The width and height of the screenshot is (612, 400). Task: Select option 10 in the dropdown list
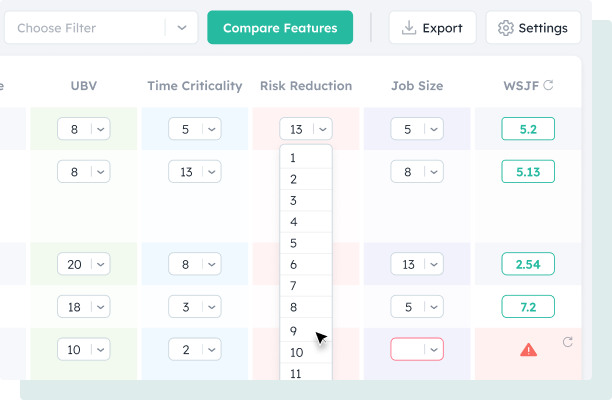(306, 352)
